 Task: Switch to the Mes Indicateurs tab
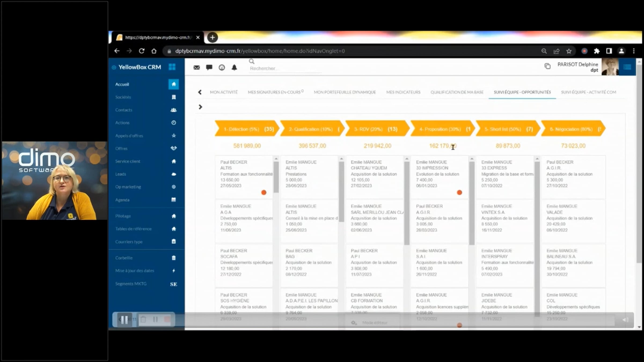coord(403,92)
